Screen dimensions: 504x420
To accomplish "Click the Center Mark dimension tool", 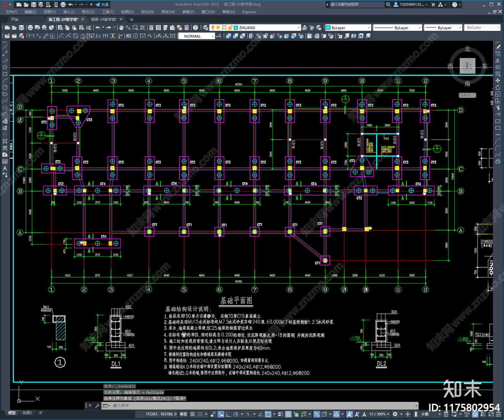I will point(135,36).
